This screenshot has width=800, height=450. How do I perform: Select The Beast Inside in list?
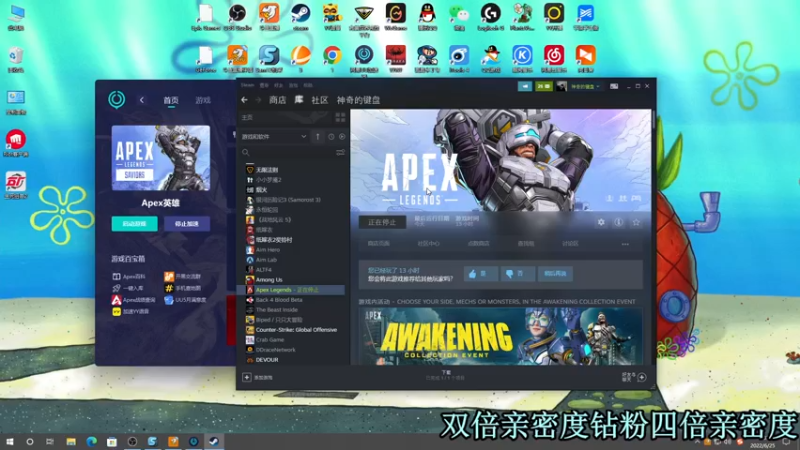point(277,310)
